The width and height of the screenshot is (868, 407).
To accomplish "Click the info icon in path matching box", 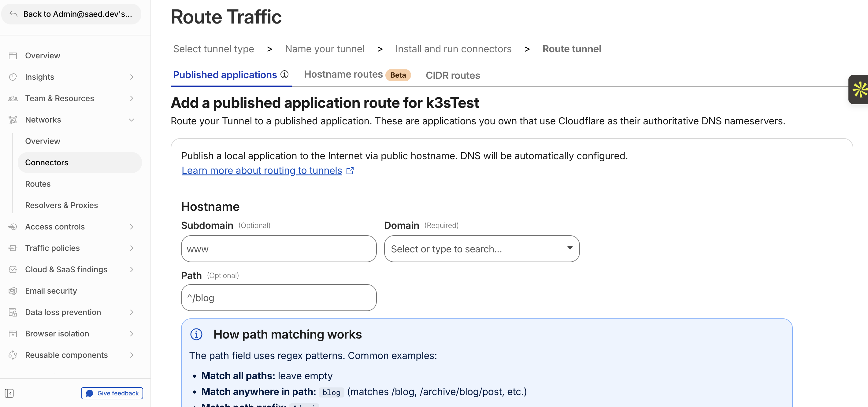I will (x=196, y=334).
